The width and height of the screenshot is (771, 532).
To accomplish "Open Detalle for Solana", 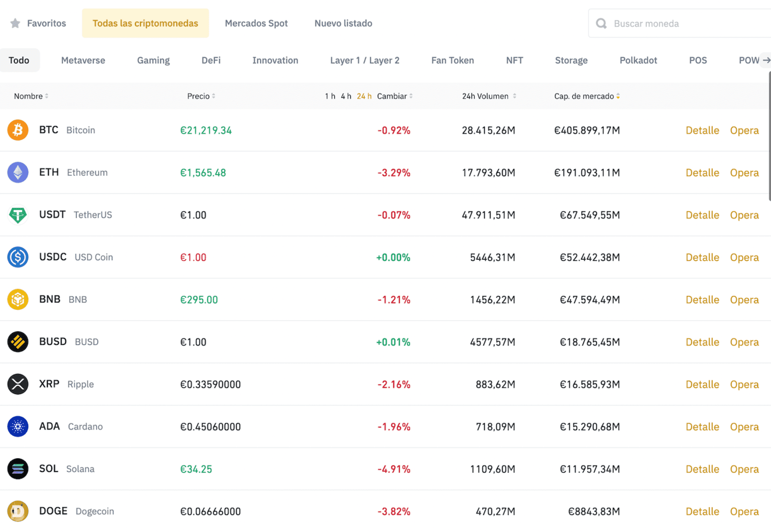I will (x=702, y=469).
